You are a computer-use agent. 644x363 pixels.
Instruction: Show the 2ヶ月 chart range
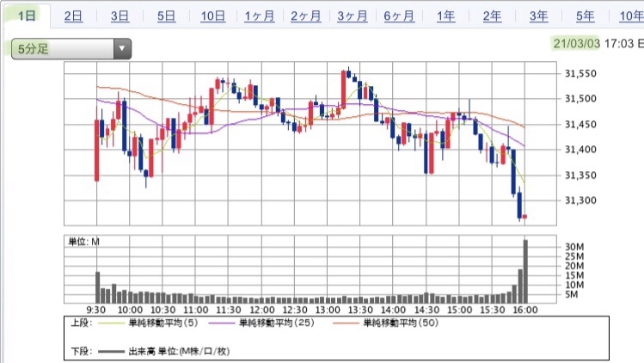pyautogui.click(x=305, y=16)
